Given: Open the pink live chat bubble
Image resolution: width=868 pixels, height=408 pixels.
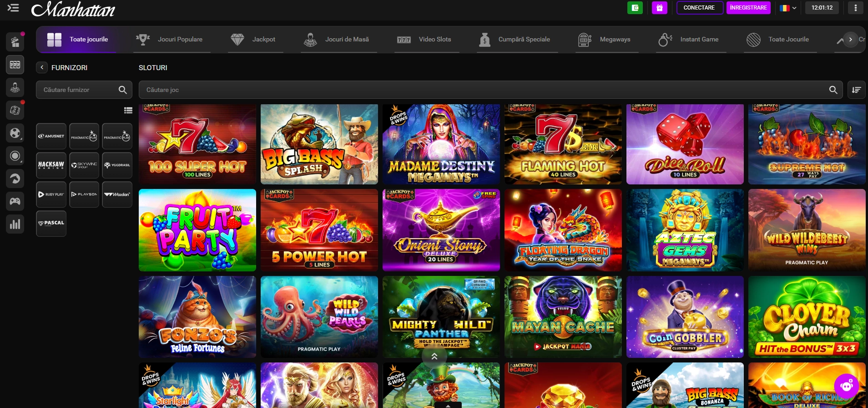Looking at the screenshot, I should pos(847,386).
